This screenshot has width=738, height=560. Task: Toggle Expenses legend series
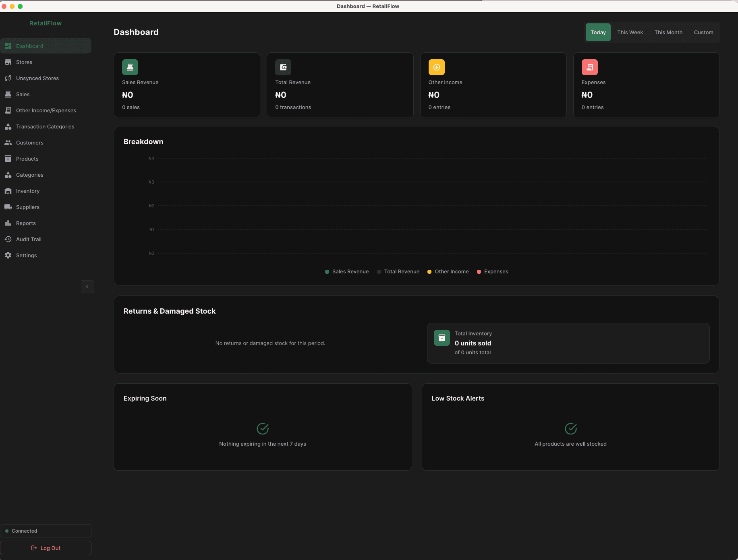[493, 272]
